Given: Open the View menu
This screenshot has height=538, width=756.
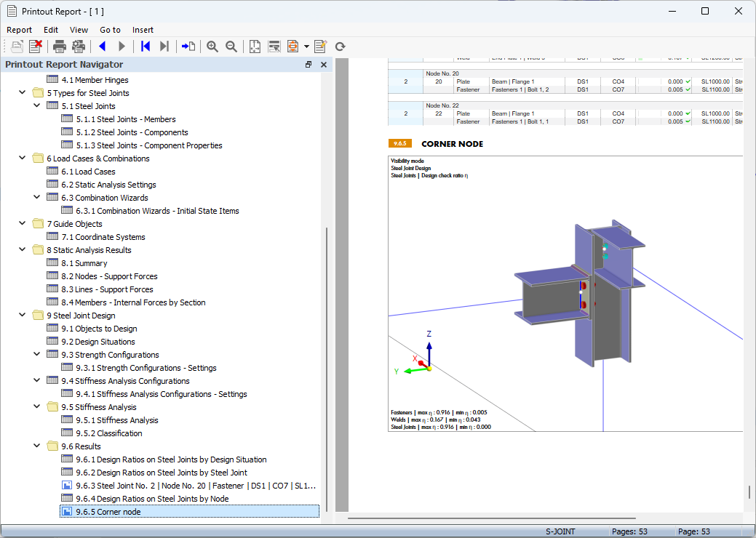Looking at the screenshot, I should coord(79,30).
